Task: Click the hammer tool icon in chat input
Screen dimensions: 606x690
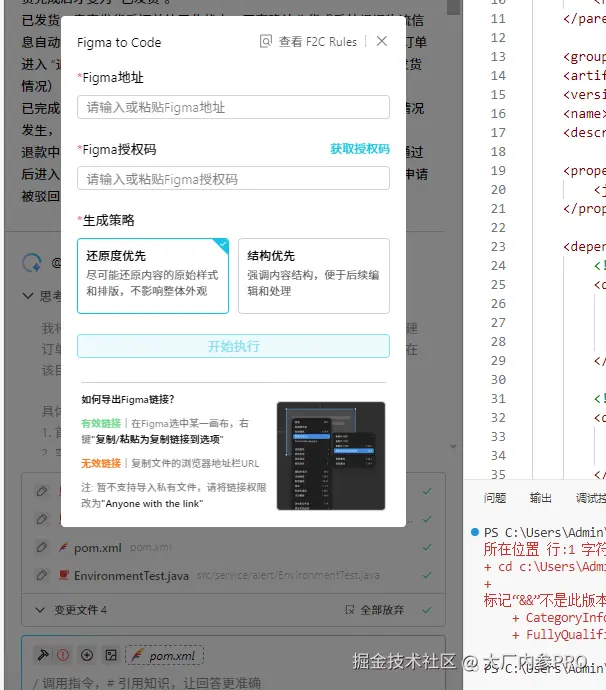Action: pos(43,655)
